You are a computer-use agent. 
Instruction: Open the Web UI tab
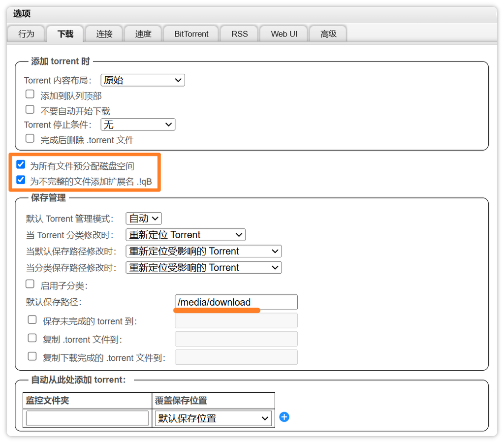click(283, 33)
